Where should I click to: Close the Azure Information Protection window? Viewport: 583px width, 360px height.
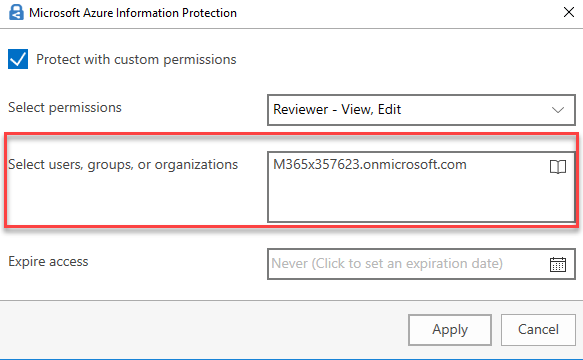coord(568,12)
